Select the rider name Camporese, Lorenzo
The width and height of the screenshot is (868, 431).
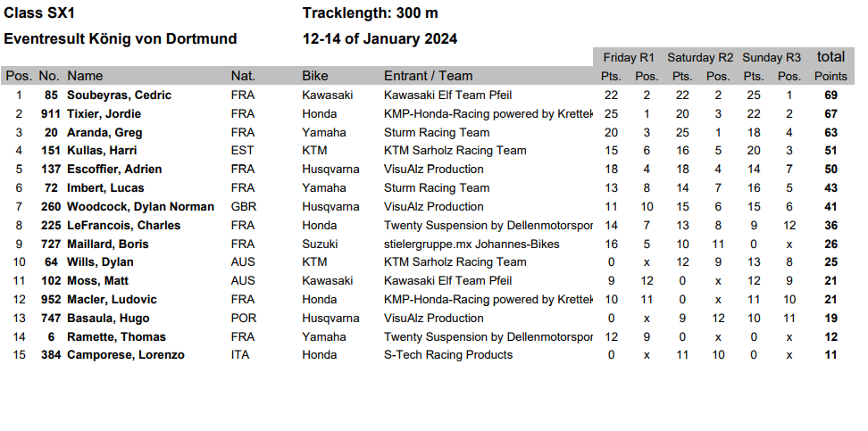(x=126, y=355)
